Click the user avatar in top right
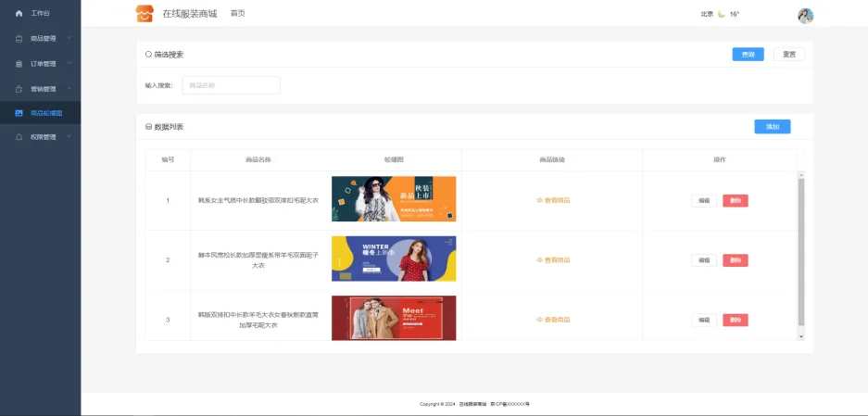Screen dimensions: 868x416 click(805, 15)
